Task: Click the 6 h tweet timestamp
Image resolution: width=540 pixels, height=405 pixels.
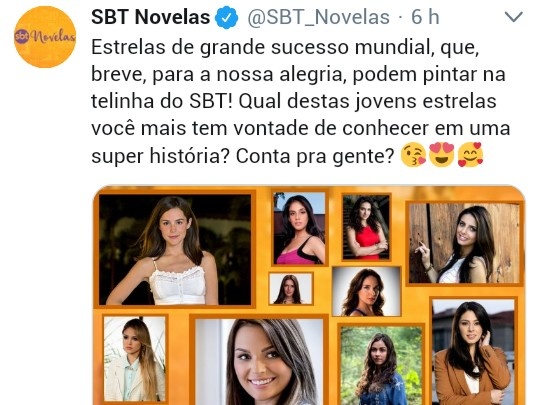Action: [425, 17]
